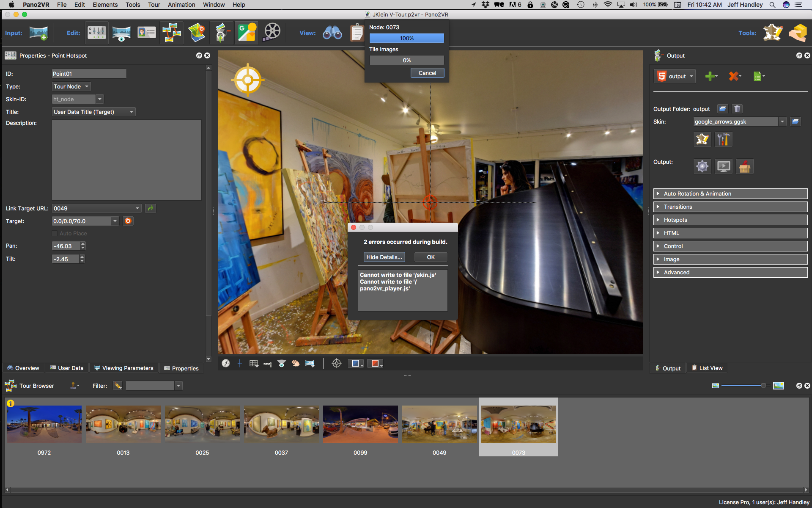This screenshot has width=812, height=508.
Task: Click Hide Details button in error dialog
Action: coord(384,257)
